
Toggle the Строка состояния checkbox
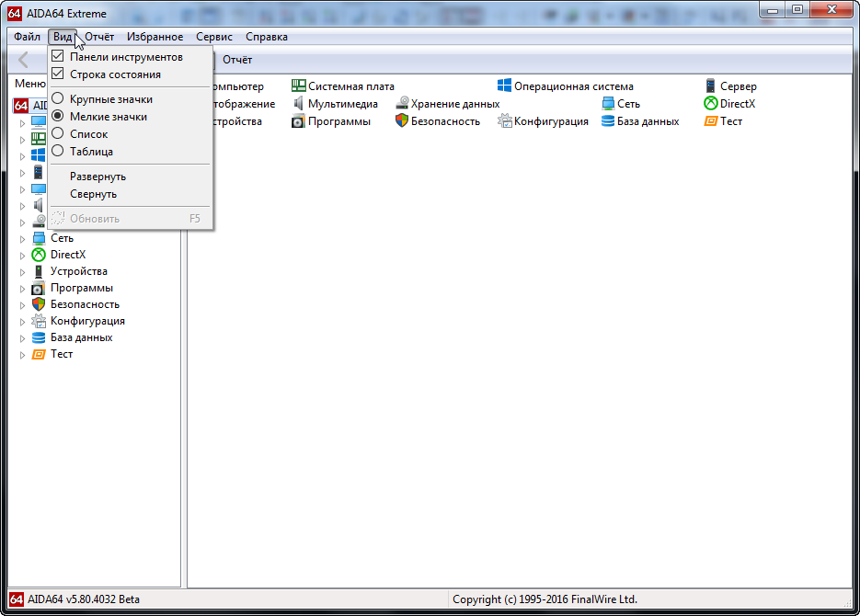point(58,74)
